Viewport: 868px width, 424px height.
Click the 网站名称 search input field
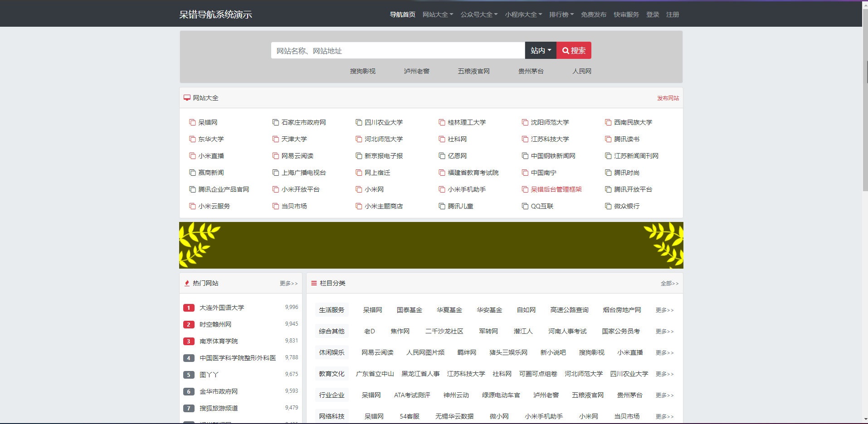point(398,50)
